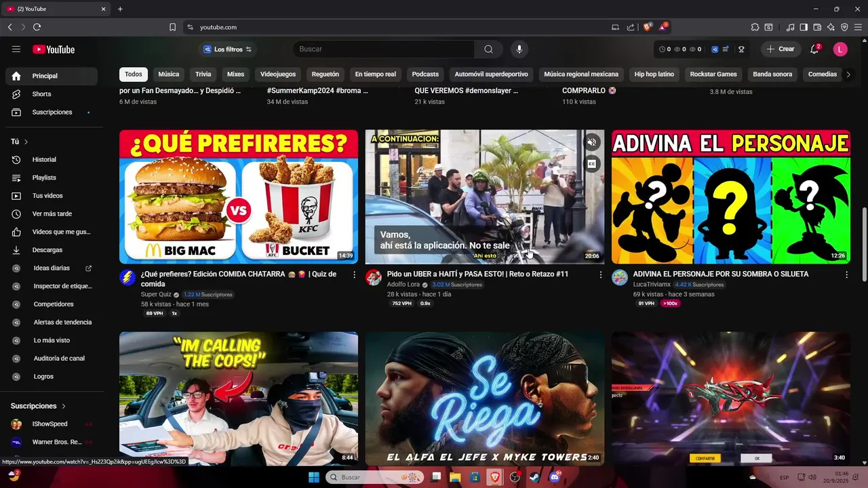
Task: Start voice search with the microphone
Action: click(x=519, y=49)
